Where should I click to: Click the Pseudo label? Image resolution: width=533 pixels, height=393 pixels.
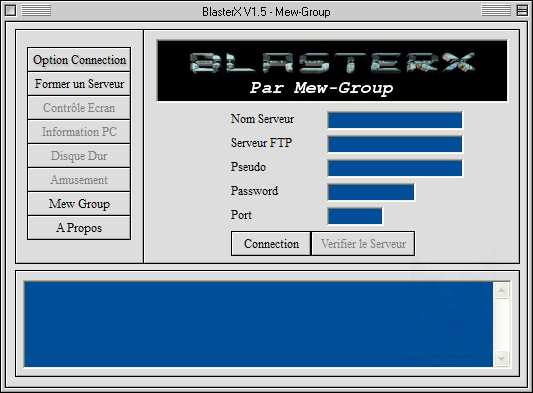[248, 167]
